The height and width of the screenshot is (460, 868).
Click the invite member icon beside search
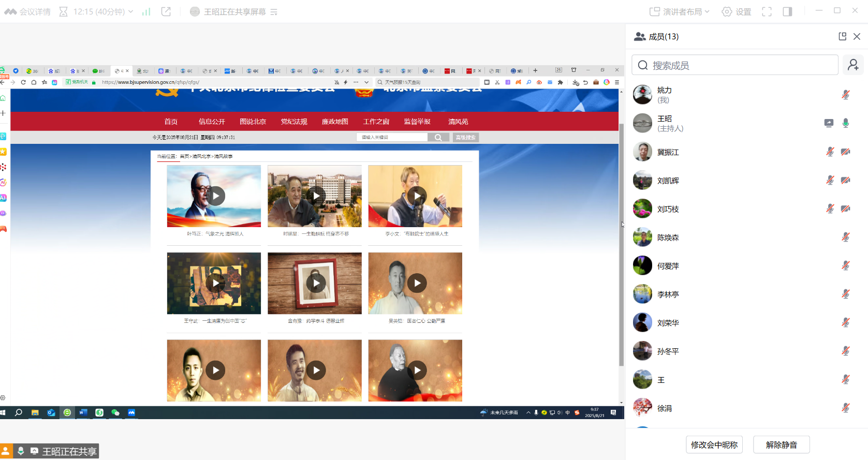pyautogui.click(x=853, y=65)
